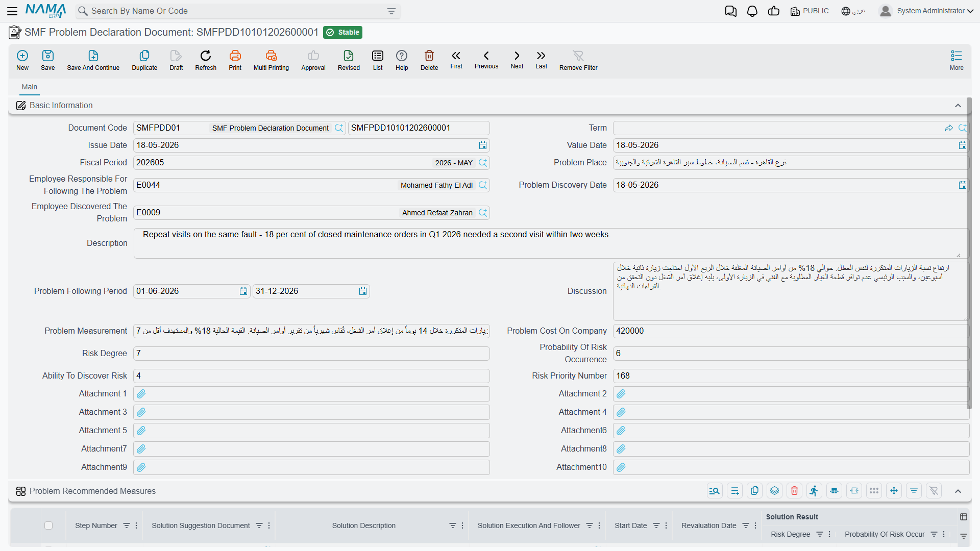Click the Term field share arrow icon

pyautogui.click(x=949, y=128)
